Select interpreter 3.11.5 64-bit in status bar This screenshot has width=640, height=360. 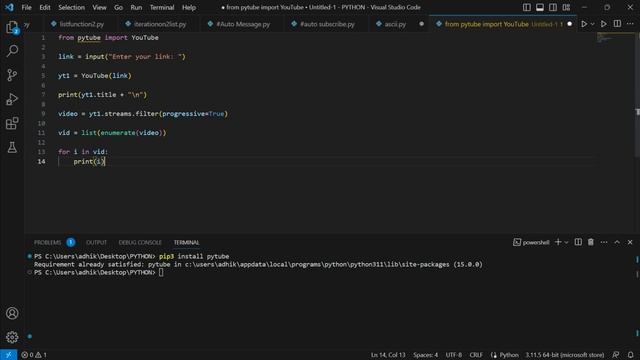564,355
